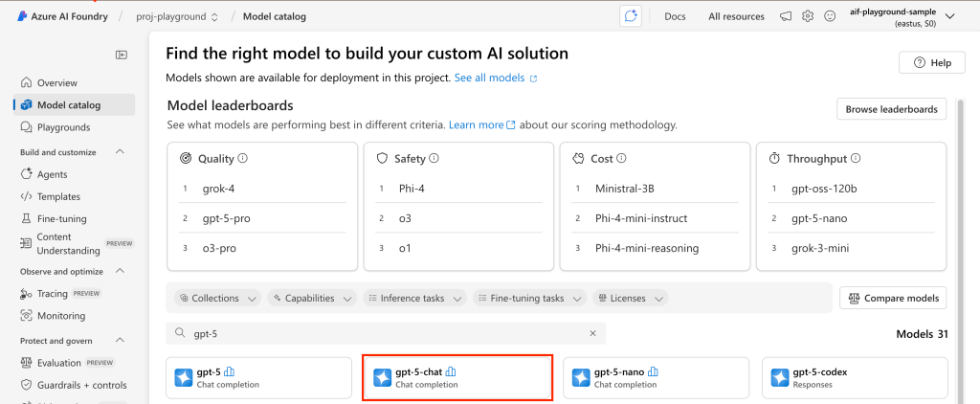Open the Inference tasks filter dropdown
This screenshot has height=404, width=980.
(414, 299)
